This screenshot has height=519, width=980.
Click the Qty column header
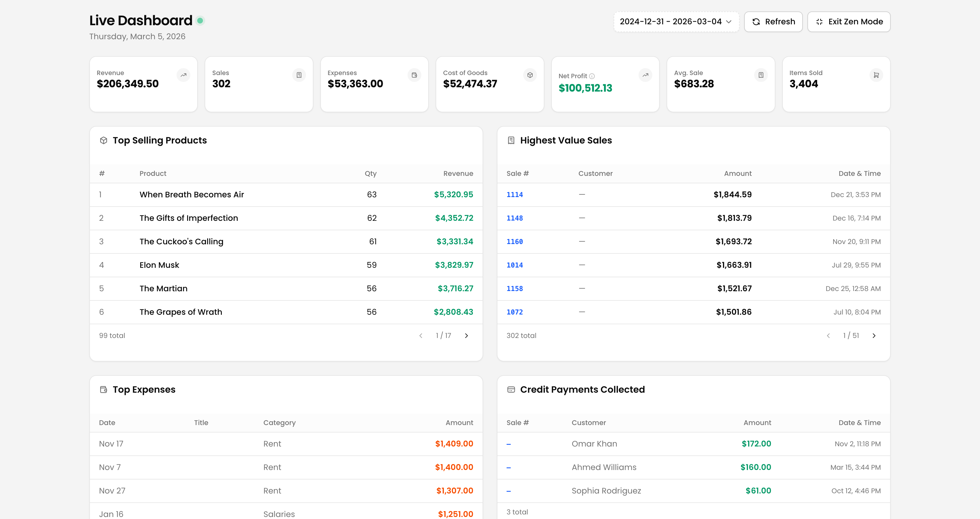click(371, 174)
